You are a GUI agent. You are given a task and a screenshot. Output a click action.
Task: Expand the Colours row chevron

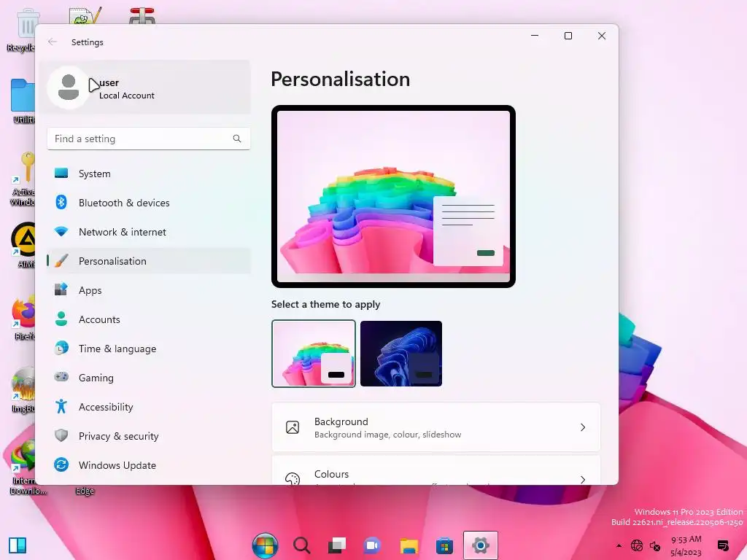583,479
